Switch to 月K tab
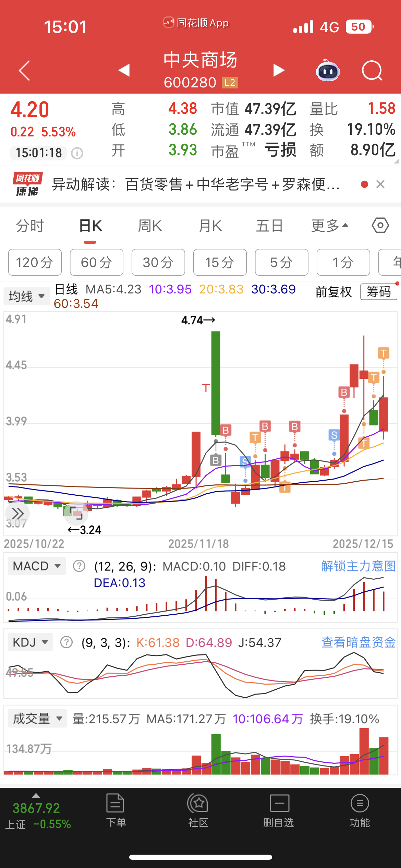Screen dimensions: 401x868 click(x=210, y=226)
